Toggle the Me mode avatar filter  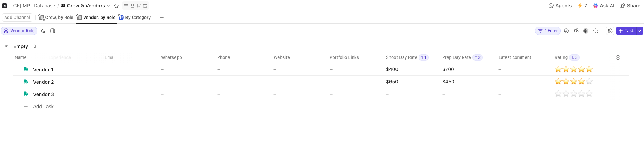586,31
